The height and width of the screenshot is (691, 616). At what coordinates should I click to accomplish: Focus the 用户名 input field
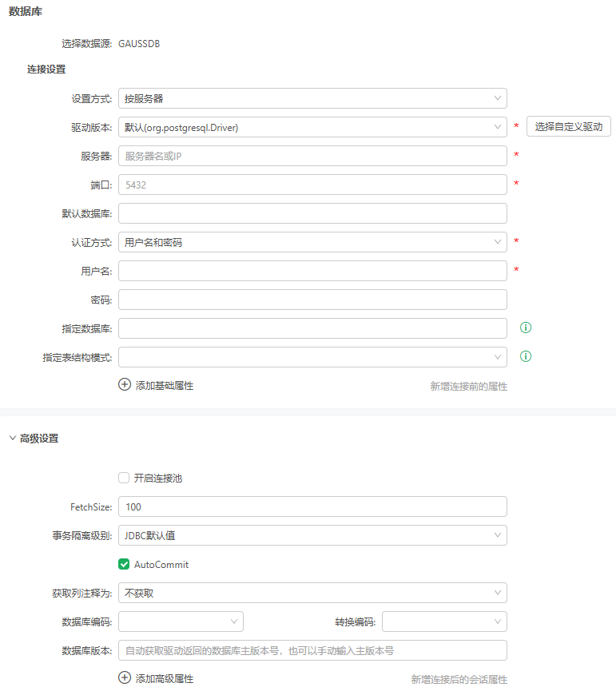coord(312,271)
